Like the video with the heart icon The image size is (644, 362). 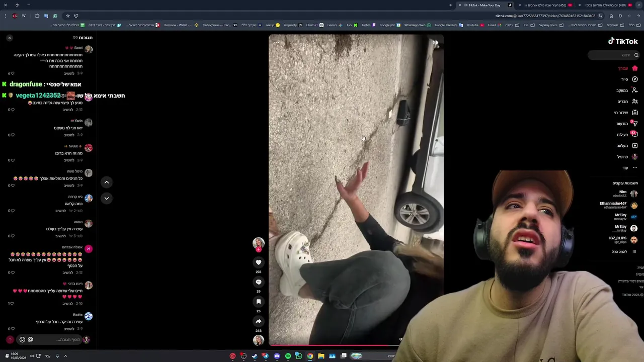pos(259,262)
